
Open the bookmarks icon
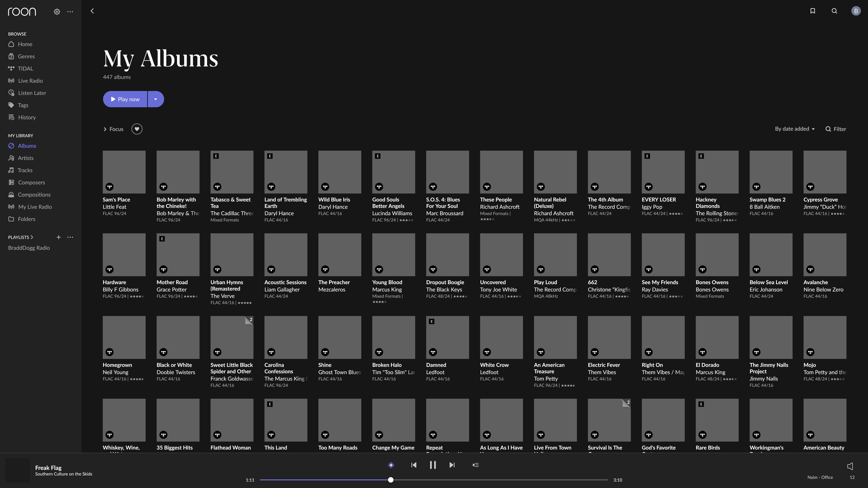coord(812,11)
